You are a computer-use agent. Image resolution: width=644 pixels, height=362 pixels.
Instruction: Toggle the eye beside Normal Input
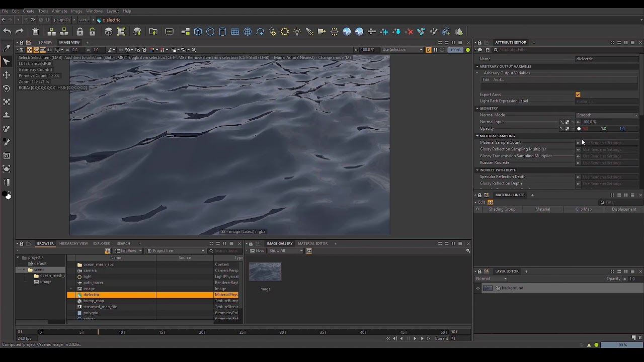tap(578, 122)
